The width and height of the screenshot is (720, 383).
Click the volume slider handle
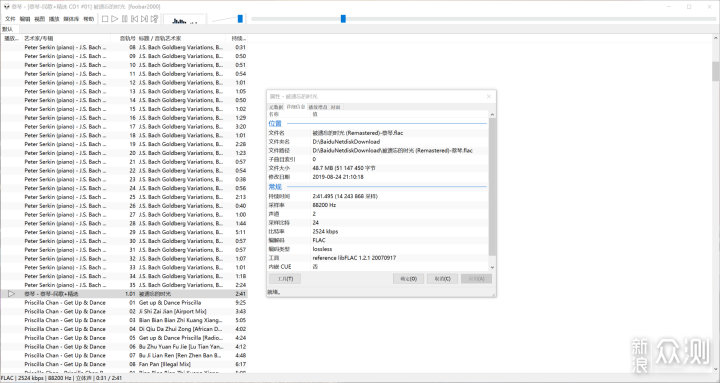pyautogui.click(x=240, y=18)
